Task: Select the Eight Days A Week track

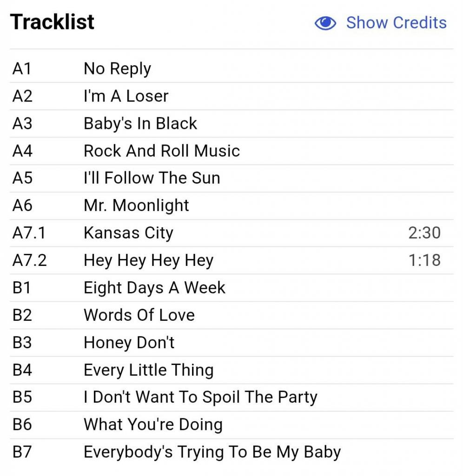Action: click(x=154, y=288)
